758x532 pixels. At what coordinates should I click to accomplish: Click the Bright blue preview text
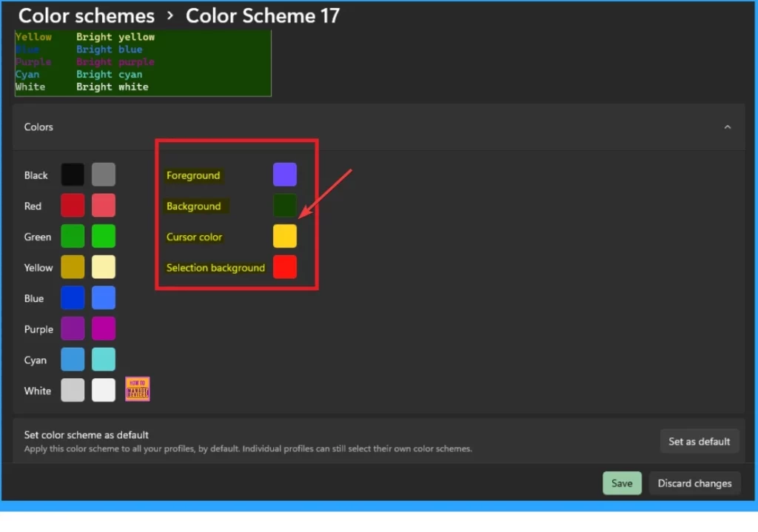coord(110,50)
